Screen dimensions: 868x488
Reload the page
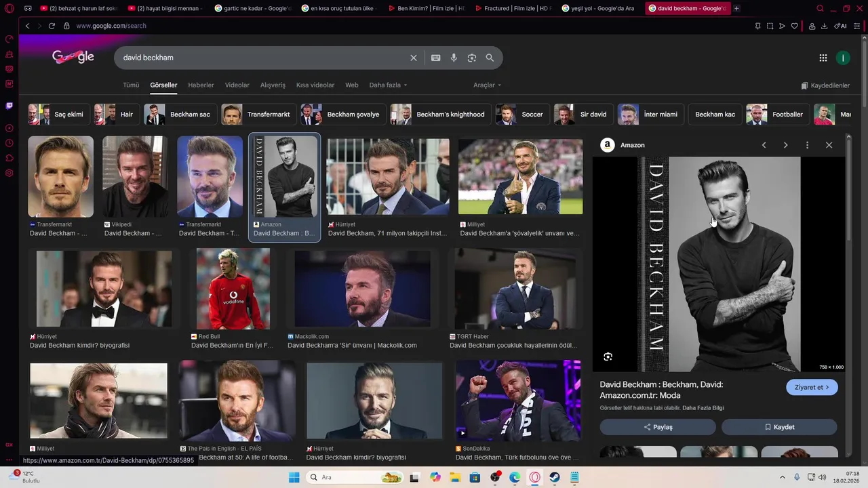point(52,26)
